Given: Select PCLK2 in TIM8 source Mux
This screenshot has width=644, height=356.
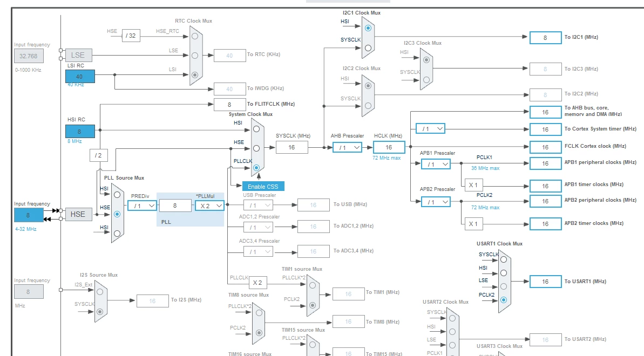Looking at the screenshot, I should [x=259, y=333].
